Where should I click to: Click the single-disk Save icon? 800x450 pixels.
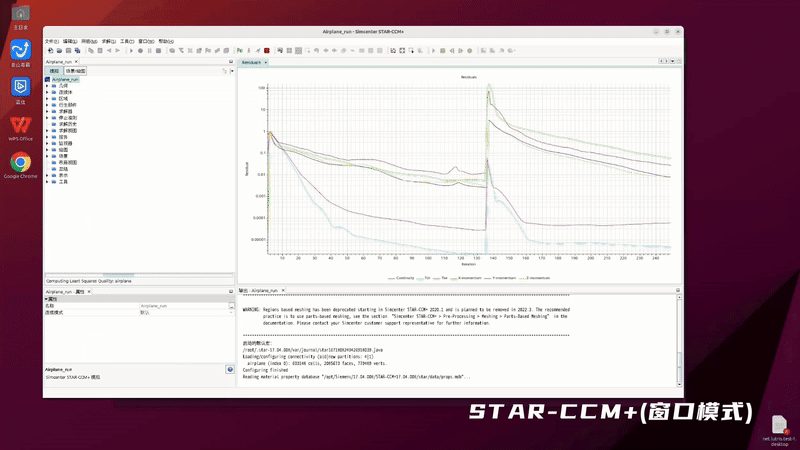click(x=68, y=51)
